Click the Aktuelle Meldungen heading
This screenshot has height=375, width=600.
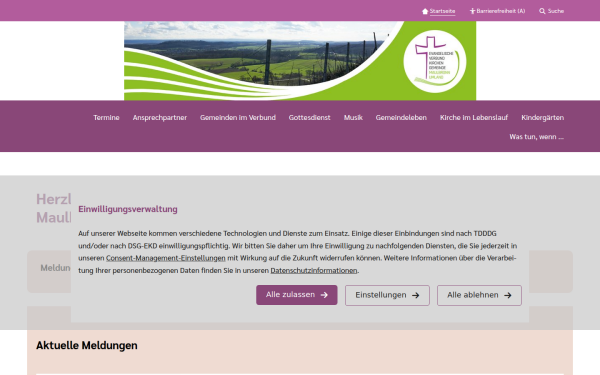[87, 346]
